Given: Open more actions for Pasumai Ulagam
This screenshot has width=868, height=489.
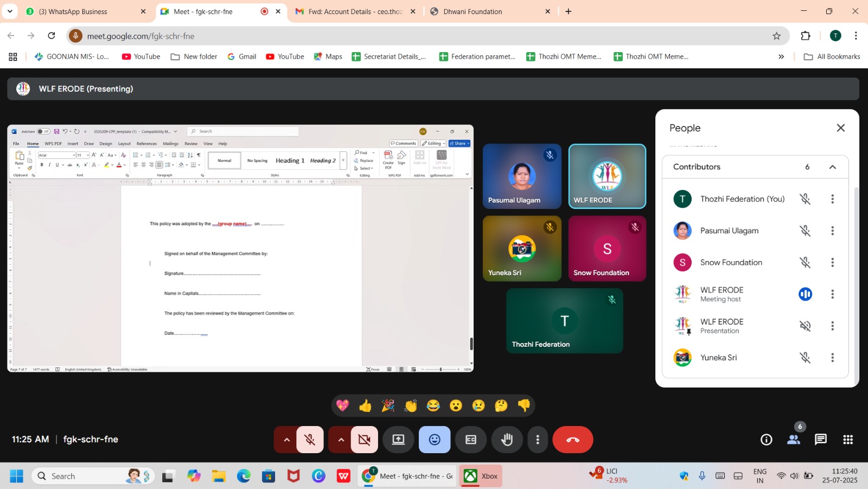Looking at the screenshot, I should [833, 231].
